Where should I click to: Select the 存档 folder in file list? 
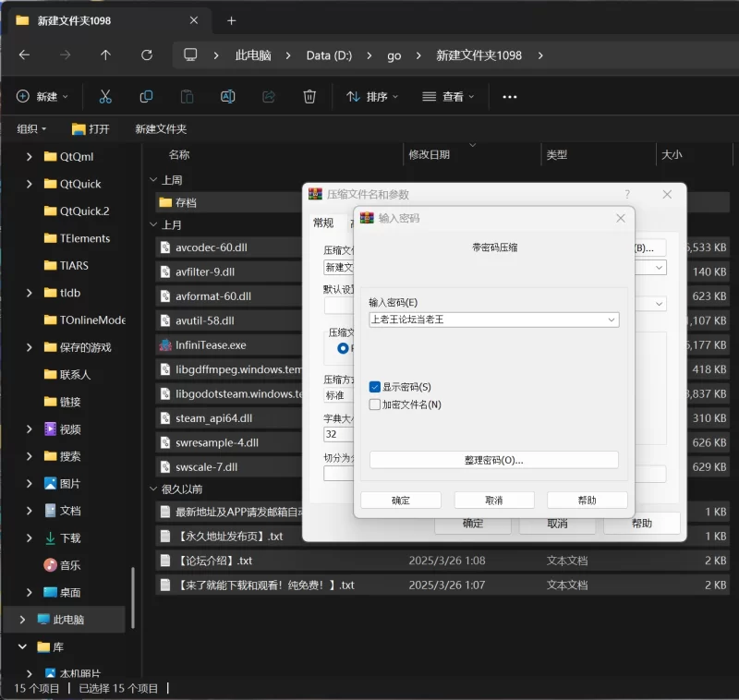click(x=228, y=202)
